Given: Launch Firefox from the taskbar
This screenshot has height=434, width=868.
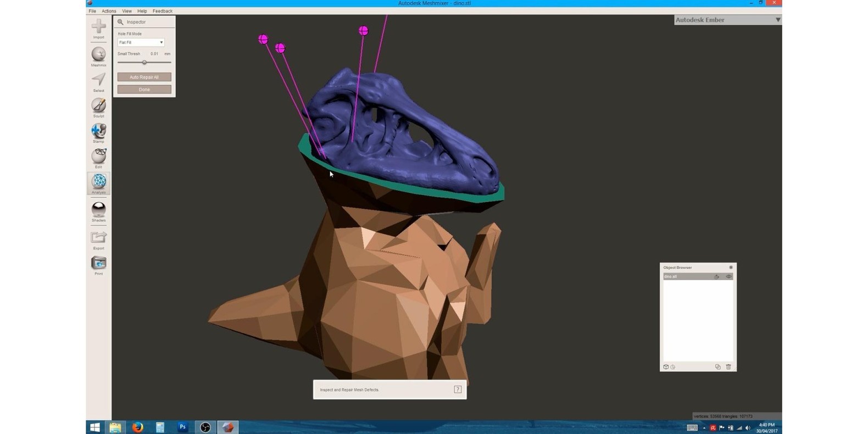Looking at the screenshot, I should pyautogui.click(x=137, y=427).
